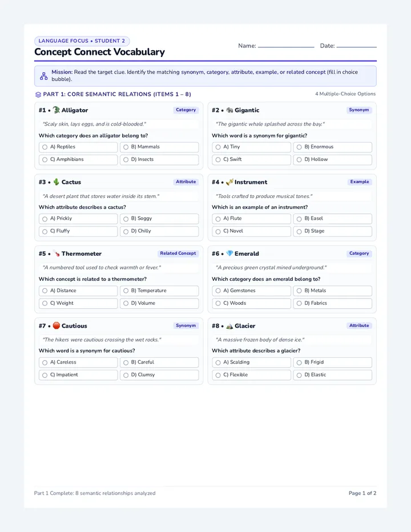Click 'Page 1 of 2' footer text
Viewport: 411px width, 532px height.
point(362,493)
